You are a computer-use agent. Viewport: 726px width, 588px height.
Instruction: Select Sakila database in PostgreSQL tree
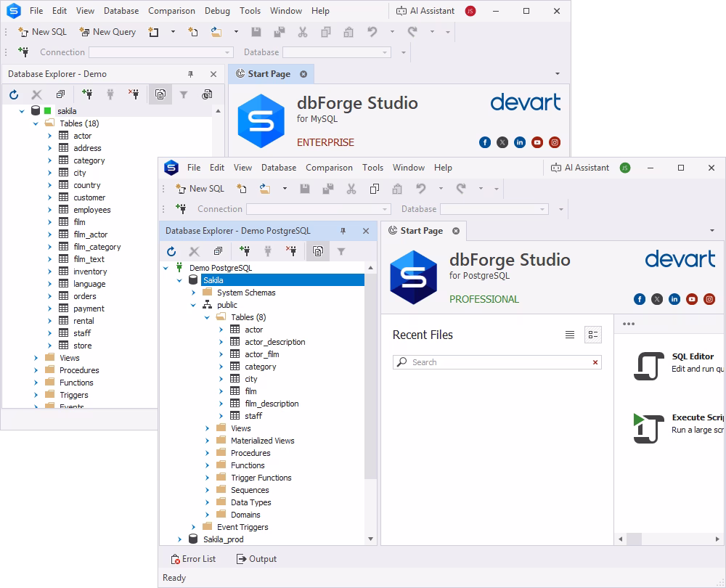(283, 280)
